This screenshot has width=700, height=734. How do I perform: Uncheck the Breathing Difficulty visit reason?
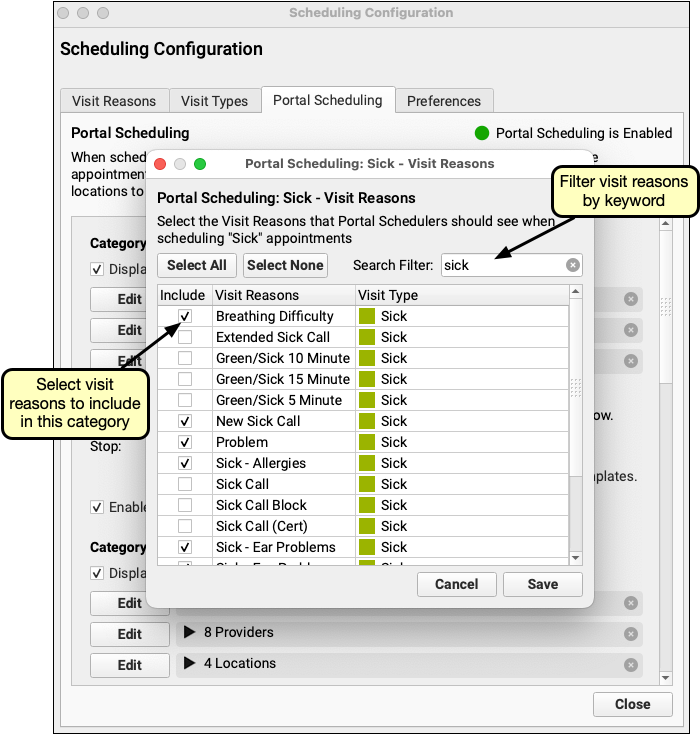click(185, 316)
